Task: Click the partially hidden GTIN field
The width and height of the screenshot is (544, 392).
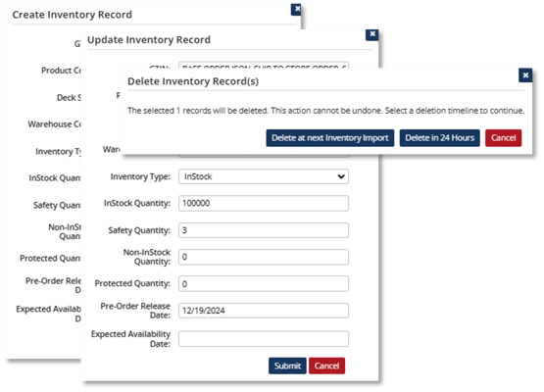Action: (264, 66)
